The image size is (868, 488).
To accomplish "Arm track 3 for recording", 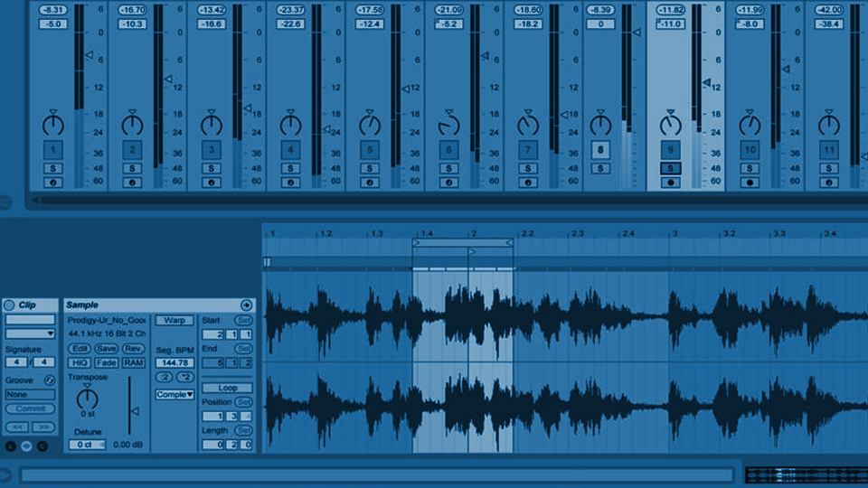I will click(212, 183).
